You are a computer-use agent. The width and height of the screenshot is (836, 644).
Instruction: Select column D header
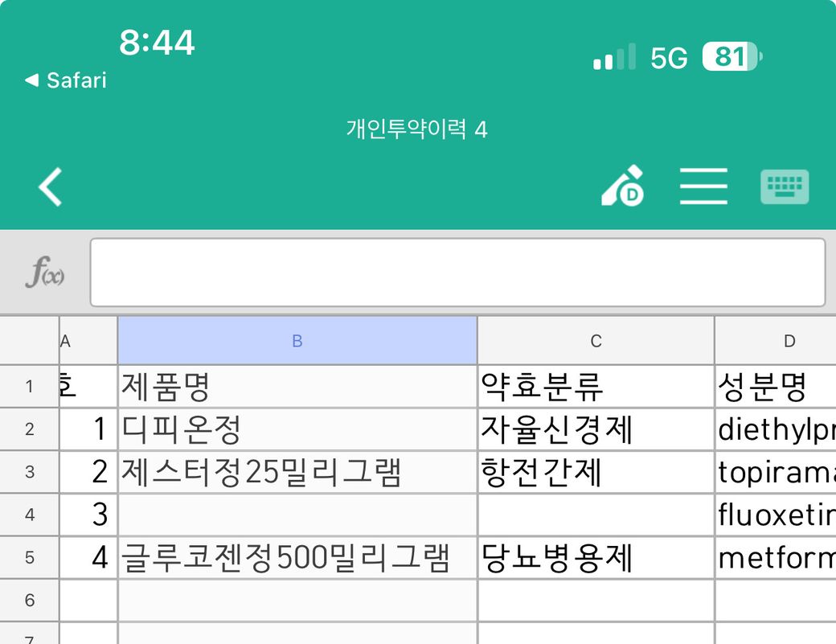[x=788, y=341]
